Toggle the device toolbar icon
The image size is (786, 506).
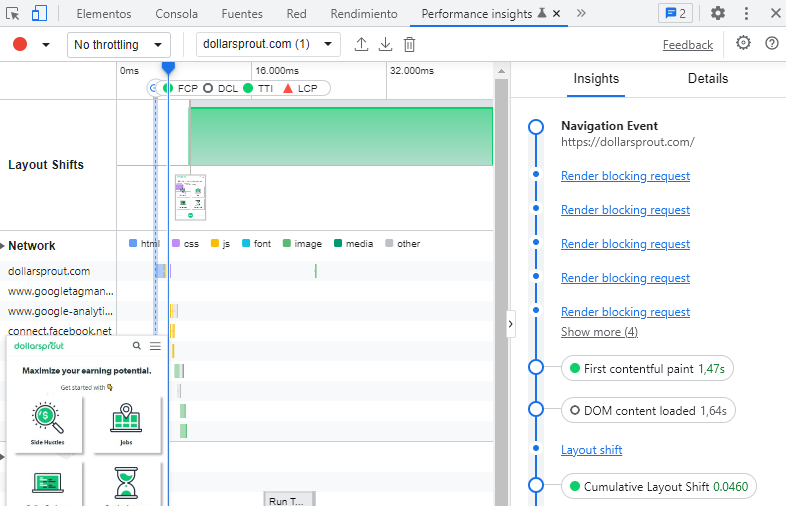(39, 14)
